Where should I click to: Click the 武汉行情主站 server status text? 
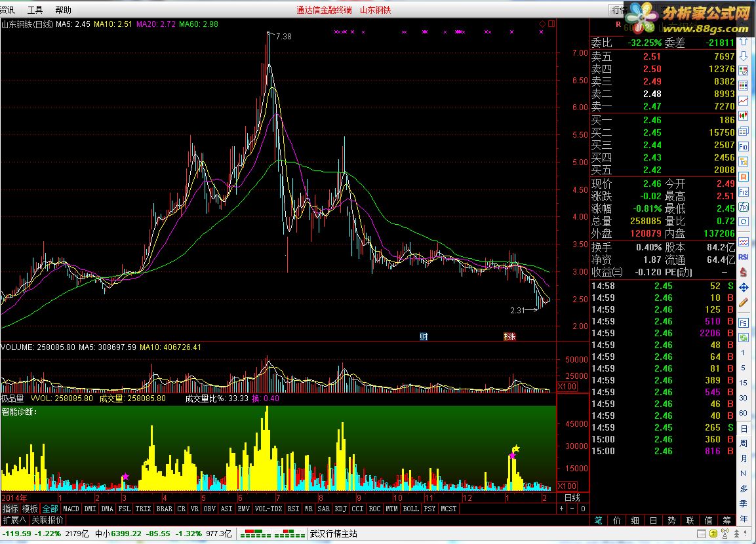coord(334,534)
